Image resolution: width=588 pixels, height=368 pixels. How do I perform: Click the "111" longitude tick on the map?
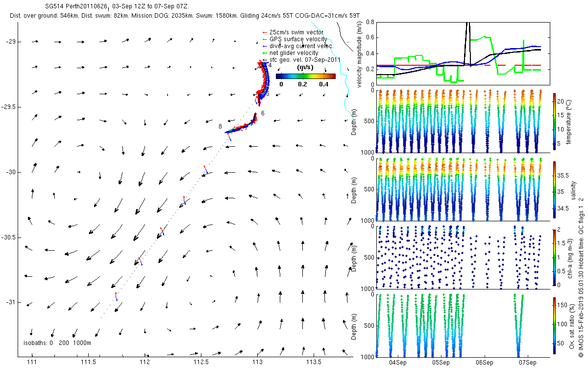32,362
